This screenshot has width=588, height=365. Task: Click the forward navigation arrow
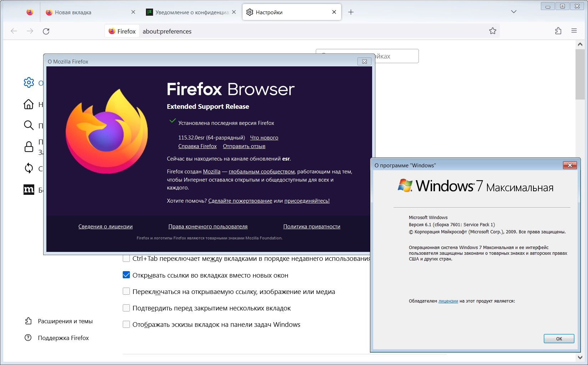click(x=30, y=31)
